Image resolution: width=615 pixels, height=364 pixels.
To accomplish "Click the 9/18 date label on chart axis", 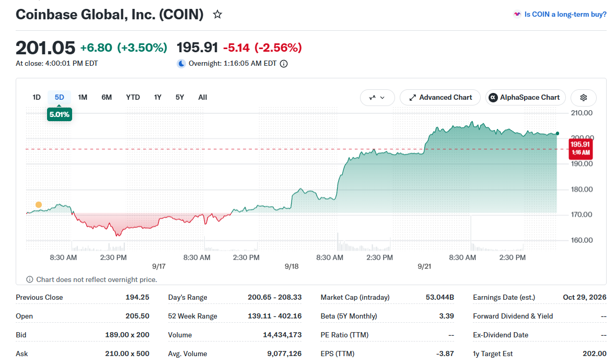I will pos(292,266).
